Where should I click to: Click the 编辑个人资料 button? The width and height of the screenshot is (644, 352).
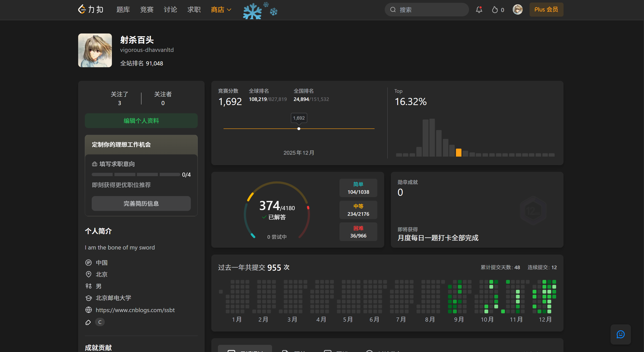(x=141, y=121)
